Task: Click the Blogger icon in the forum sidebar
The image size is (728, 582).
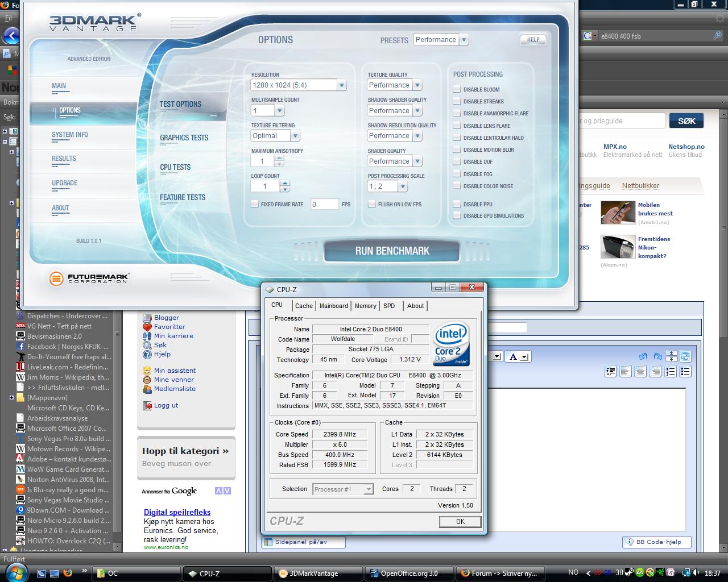Action: coord(147,318)
